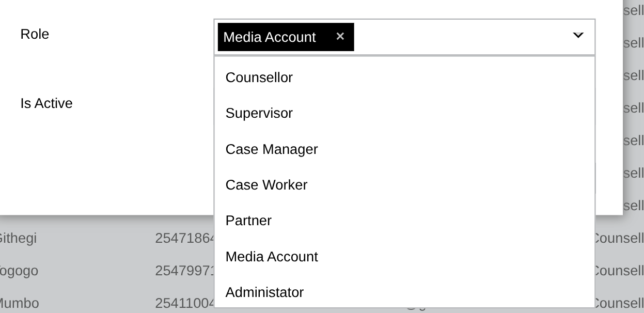Screen dimensions: 644x313
Task: Choose Partner from the role options
Action: click(248, 221)
